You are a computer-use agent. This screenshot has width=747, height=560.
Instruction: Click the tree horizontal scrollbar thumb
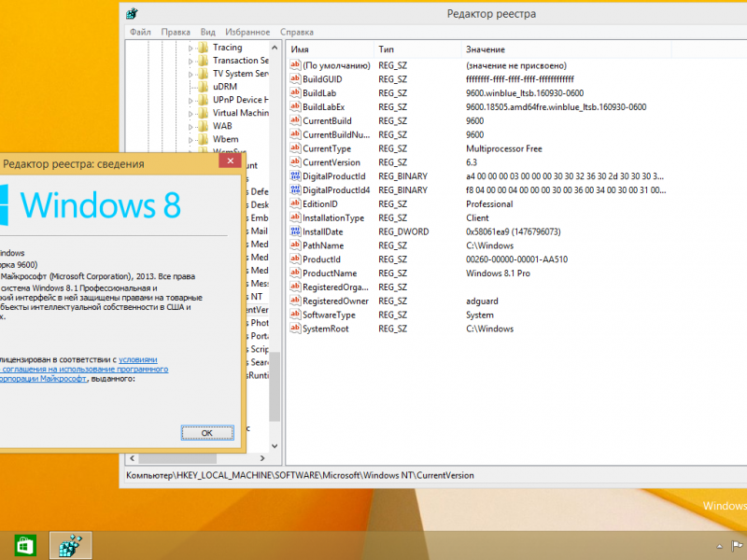[x=177, y=458]
